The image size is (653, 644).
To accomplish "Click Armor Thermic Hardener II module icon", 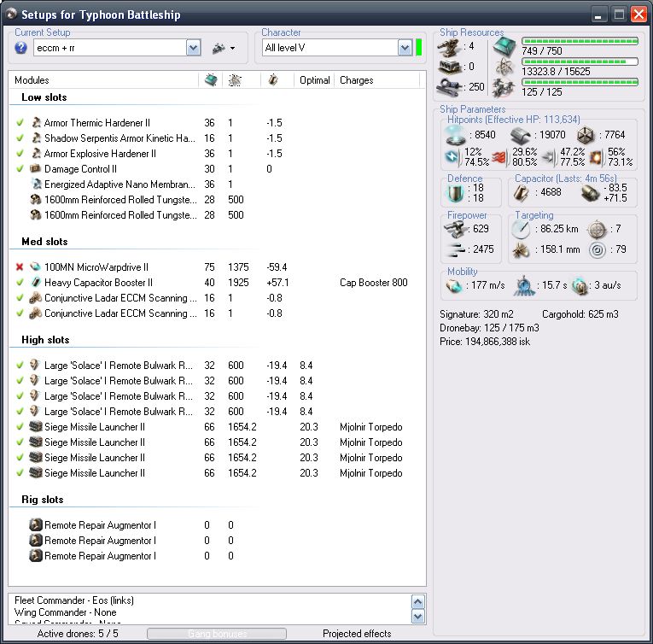I will coord(36,122).
